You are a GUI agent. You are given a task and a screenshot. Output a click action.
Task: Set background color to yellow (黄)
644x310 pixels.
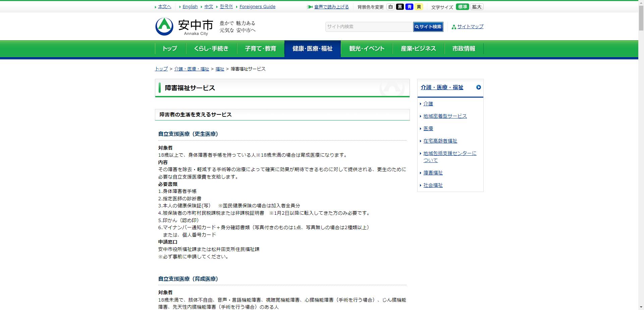click(419, 7)
